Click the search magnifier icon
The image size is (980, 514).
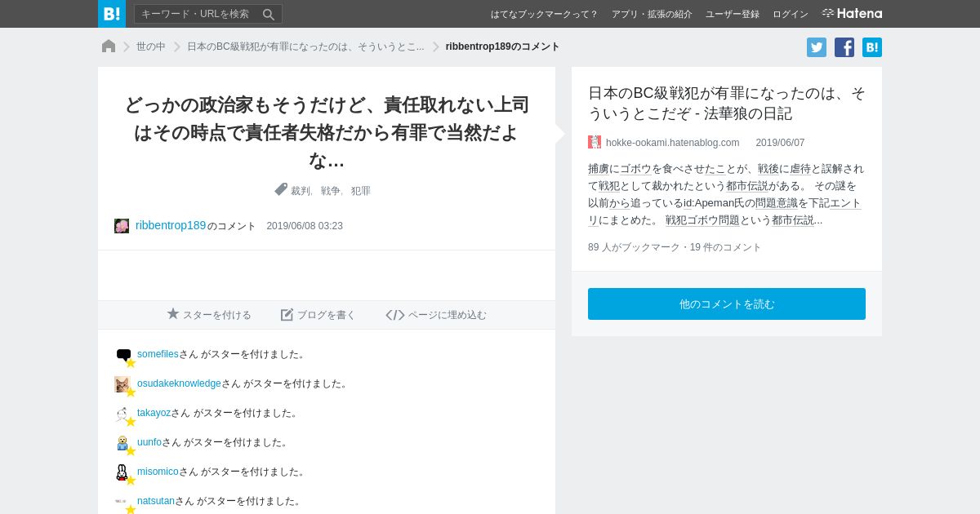point(269,14)
